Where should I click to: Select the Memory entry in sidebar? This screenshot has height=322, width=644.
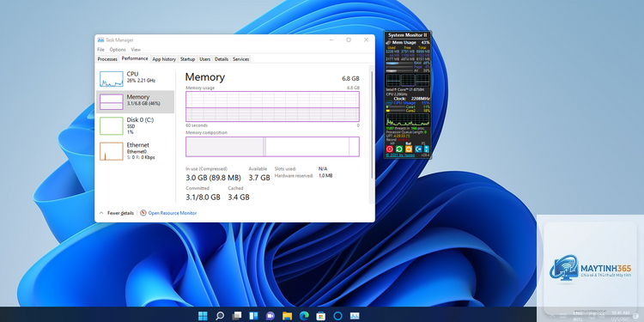coord(135,102)
